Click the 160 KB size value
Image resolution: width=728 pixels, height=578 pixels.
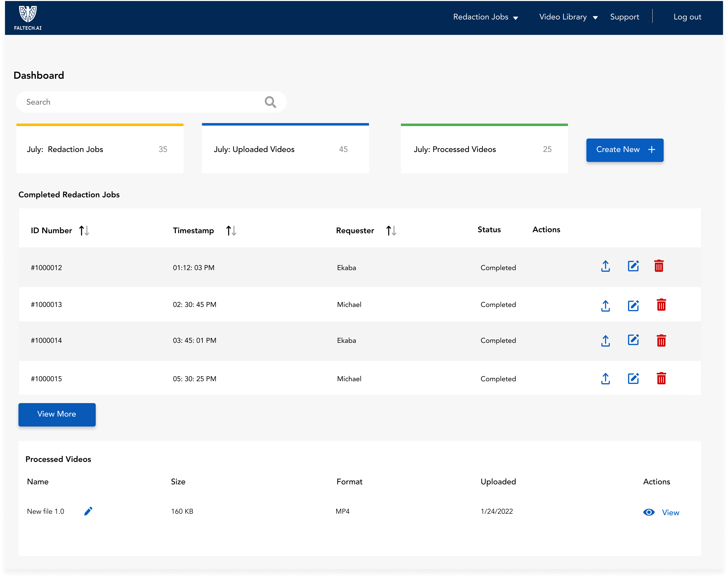(182, 511)
